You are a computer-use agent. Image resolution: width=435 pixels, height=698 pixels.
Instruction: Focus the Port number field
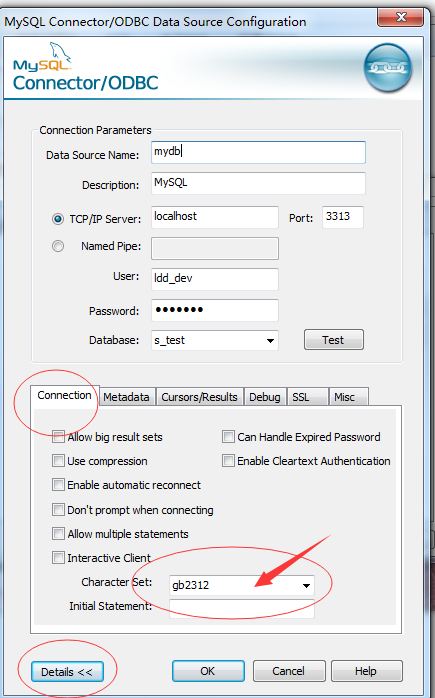(342, 217)
